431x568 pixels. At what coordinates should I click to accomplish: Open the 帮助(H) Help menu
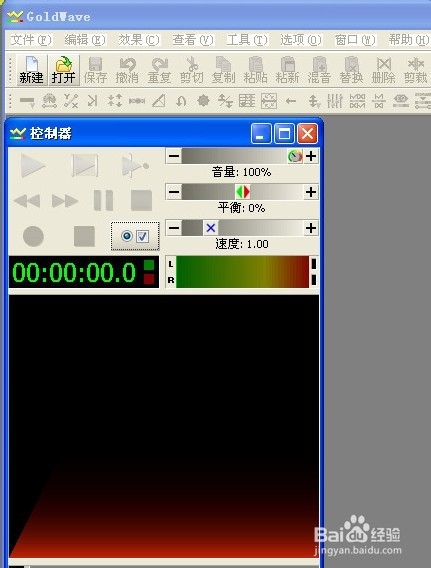click(x=409, y=40)
